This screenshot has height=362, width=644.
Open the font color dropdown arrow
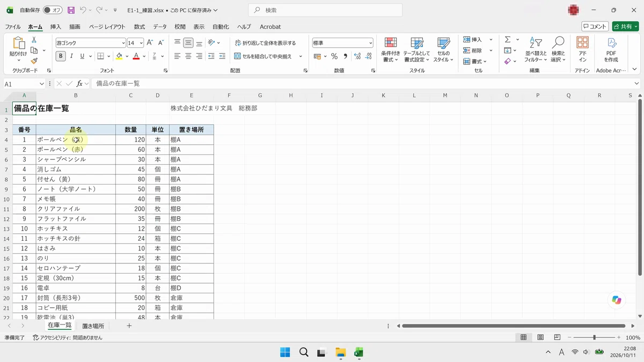coord(144,56)
